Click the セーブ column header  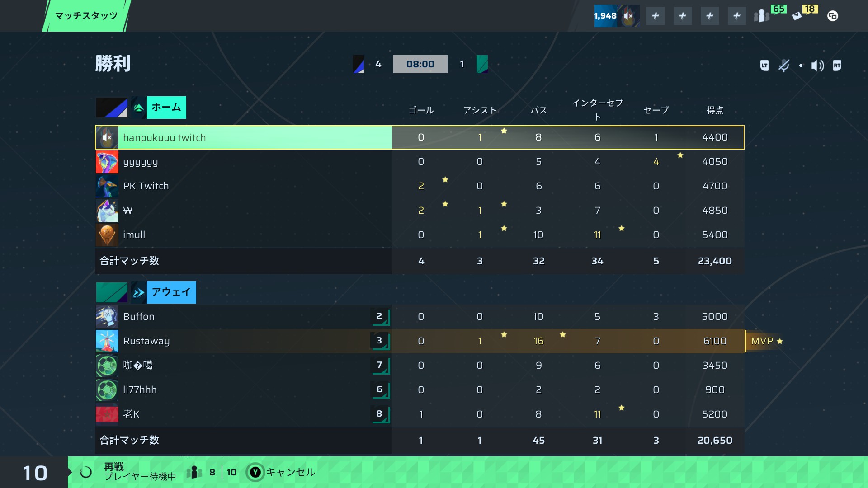pyautogui.click(x=656, y=110)
